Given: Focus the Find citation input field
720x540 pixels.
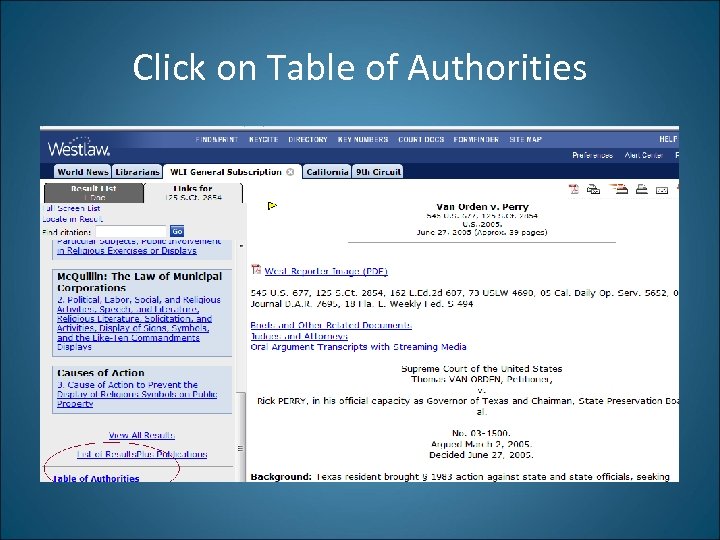Looking at the screenshot, I should coord(131,231).
